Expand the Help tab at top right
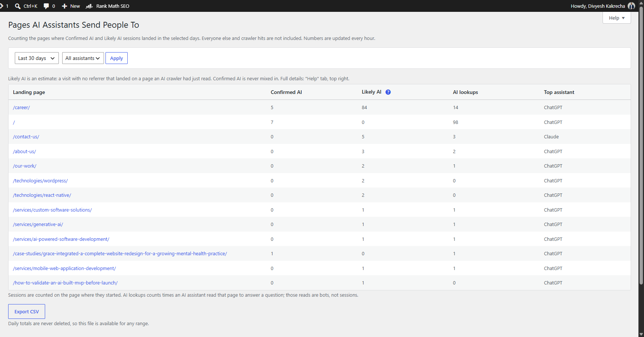Screen dimensions: 644x337 617,18
